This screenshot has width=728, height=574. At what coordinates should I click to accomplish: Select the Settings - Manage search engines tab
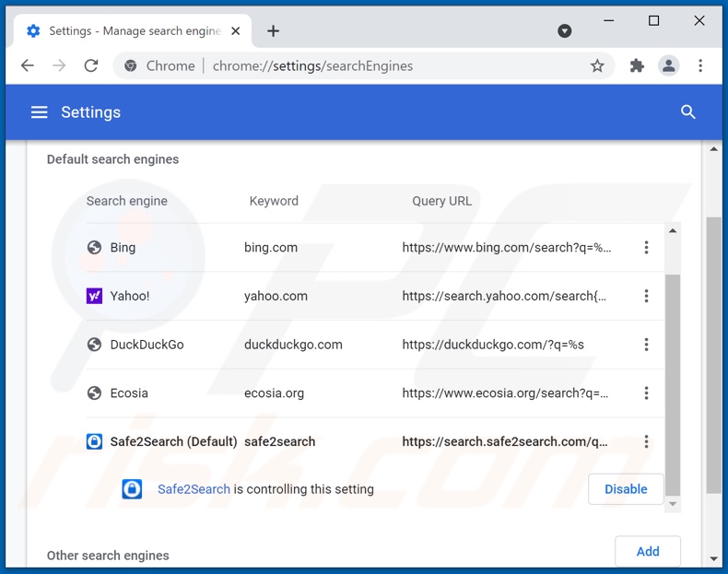point(135,31)
